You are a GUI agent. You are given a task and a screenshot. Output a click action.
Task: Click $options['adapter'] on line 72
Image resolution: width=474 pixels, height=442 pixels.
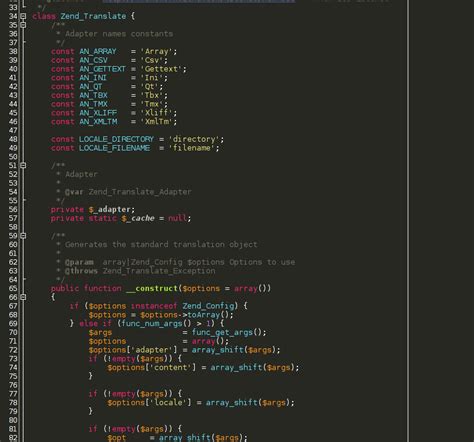(x=133, y=350)
